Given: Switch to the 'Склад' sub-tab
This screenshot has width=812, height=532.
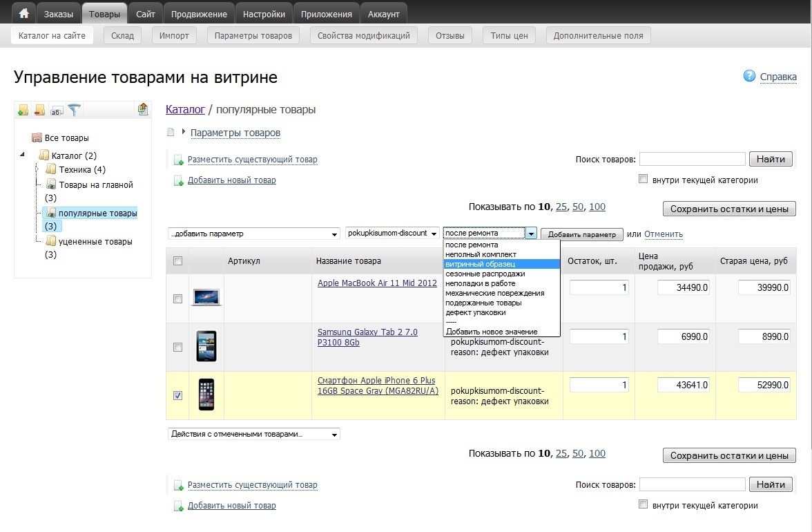Looking at the screenshot, I should 122,35.
